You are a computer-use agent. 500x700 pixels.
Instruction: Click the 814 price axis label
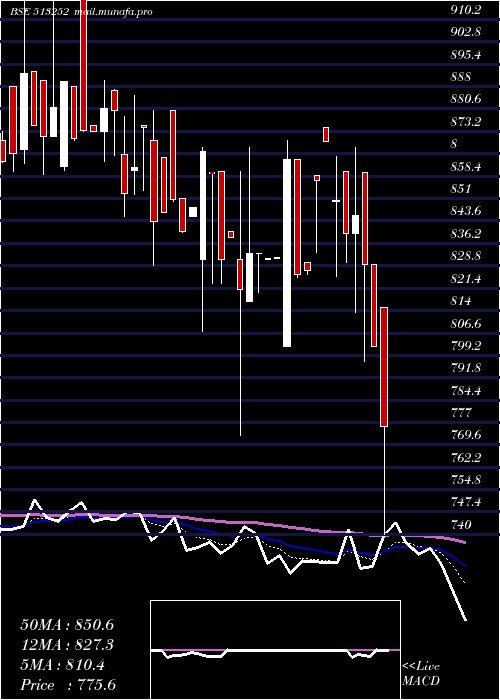(461, 301)
